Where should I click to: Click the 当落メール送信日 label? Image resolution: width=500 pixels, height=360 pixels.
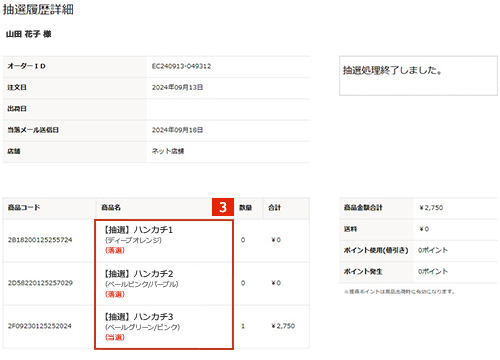click(x=33, y=130)
